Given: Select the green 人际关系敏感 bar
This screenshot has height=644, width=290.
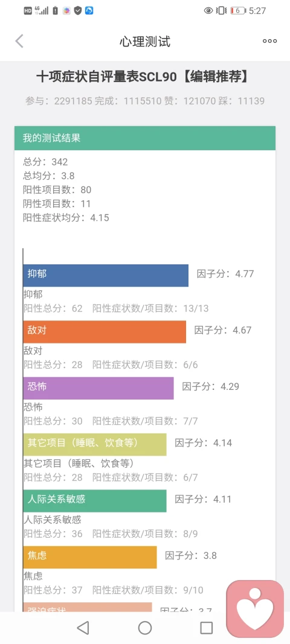Looking at the screenshot, I should point(95,501).
